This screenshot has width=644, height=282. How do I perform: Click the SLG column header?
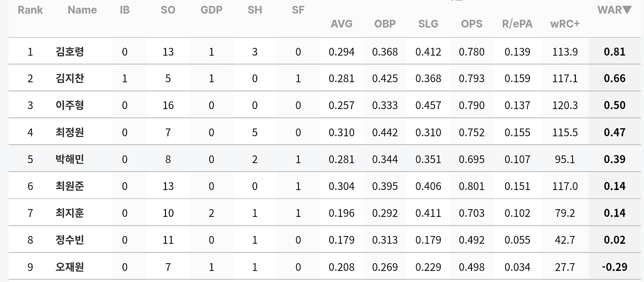click(428, 24)
